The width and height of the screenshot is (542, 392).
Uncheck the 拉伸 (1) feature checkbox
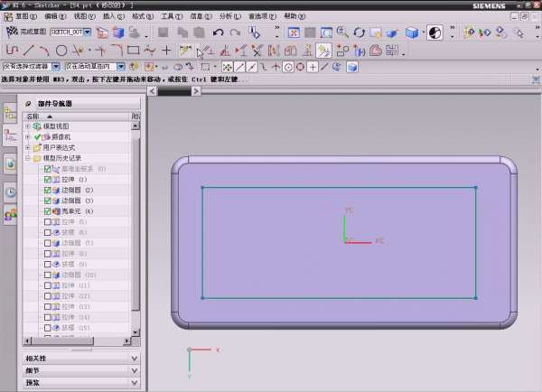[48, 180]
